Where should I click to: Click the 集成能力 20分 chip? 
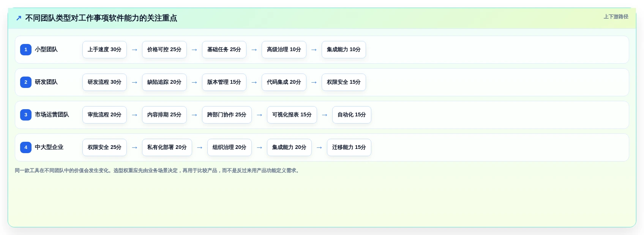289,147
